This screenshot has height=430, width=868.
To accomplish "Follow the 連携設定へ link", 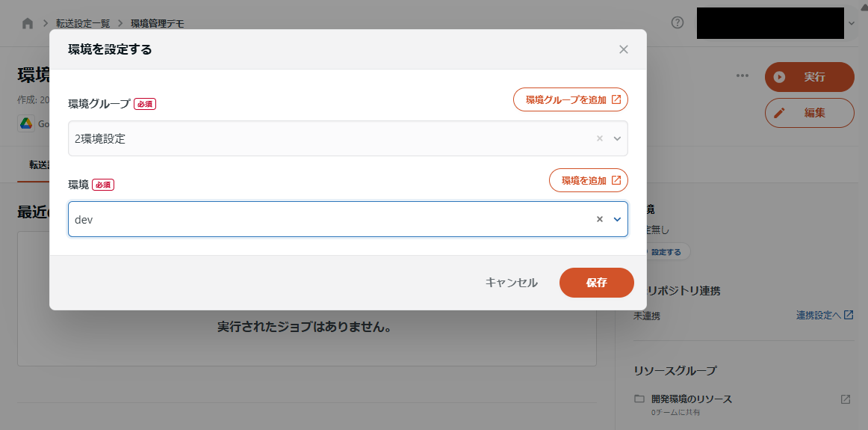I will [x=825, y=316].
